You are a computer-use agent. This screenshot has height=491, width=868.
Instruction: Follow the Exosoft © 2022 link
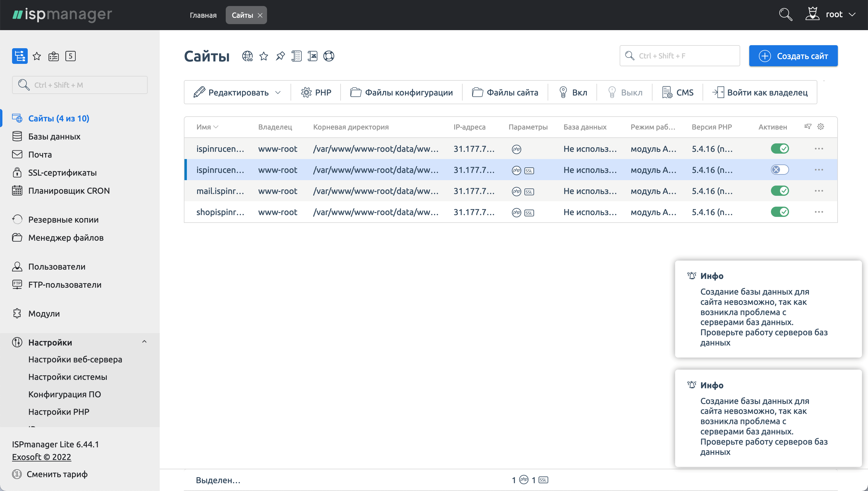tap(42, 457)
